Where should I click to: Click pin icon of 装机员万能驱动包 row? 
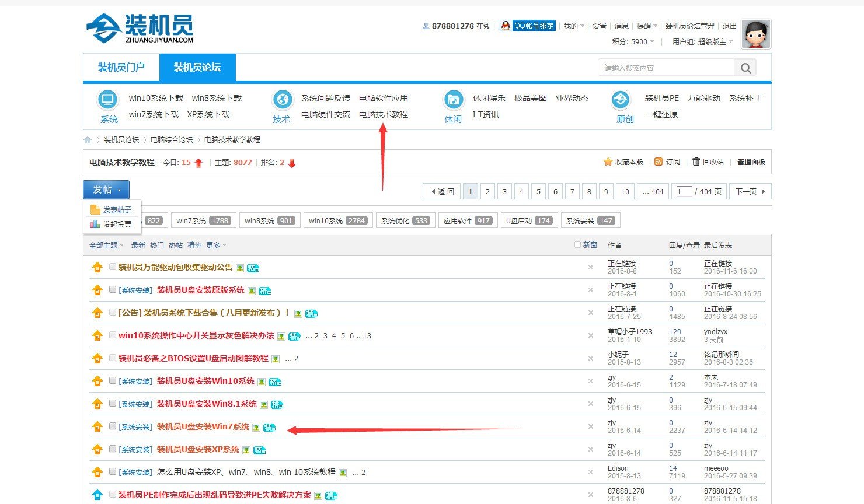[97, 268]
